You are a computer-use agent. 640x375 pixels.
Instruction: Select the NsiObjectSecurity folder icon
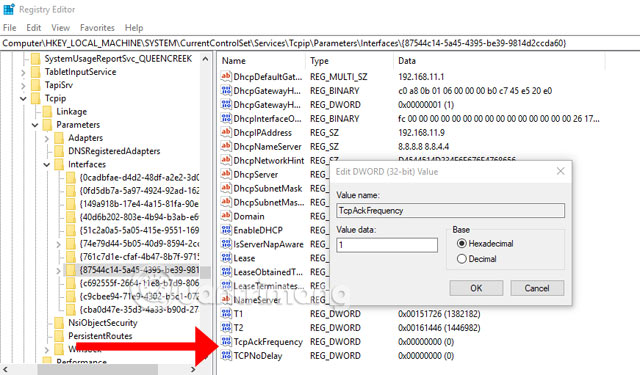[x=59, y=323]
